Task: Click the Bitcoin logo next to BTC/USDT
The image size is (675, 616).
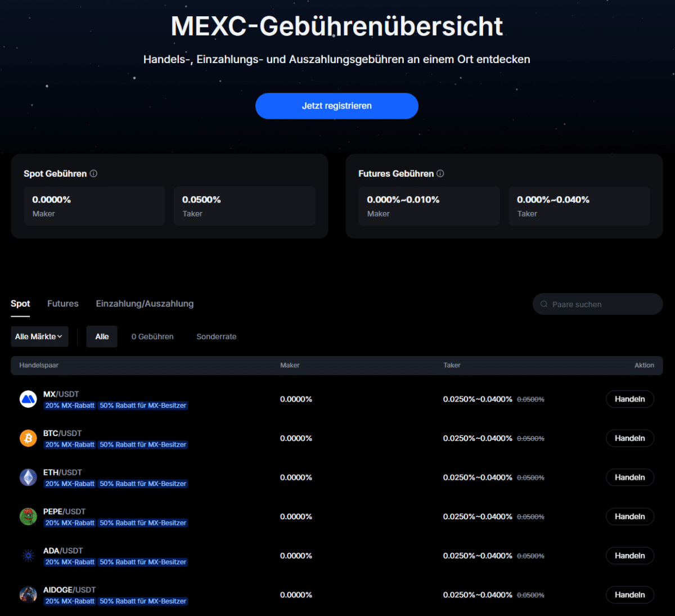Action: coord(28,438)
